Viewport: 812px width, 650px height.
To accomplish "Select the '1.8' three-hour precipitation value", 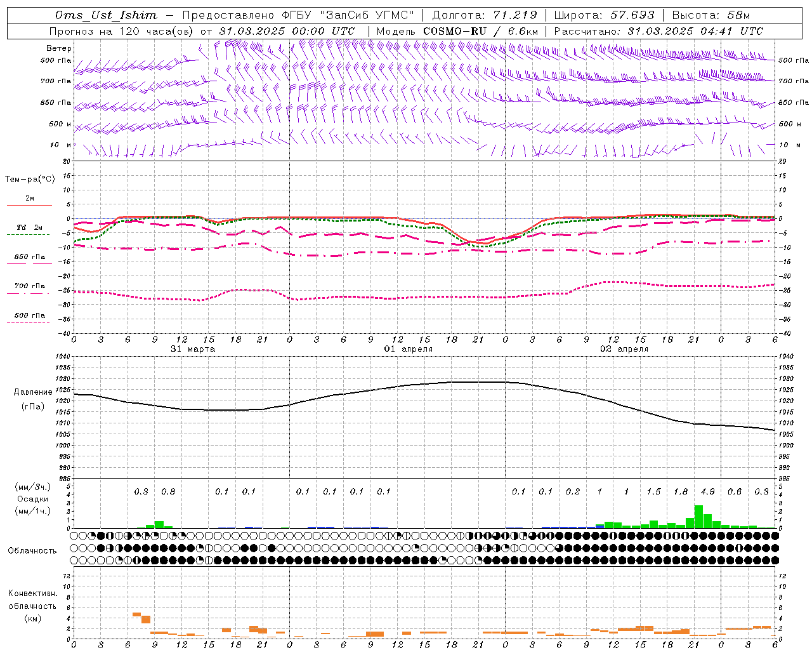I will tap(681, 492).
